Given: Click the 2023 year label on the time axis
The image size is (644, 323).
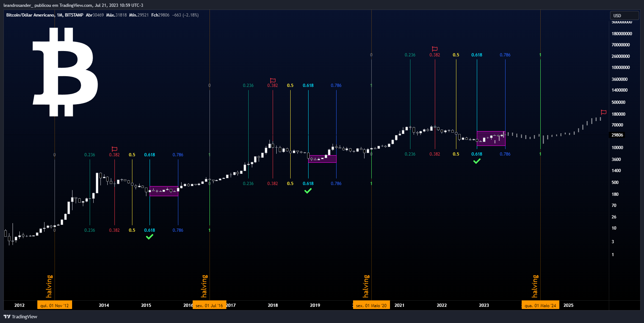Looking at the screenshot, I should [x=484, y=305].
